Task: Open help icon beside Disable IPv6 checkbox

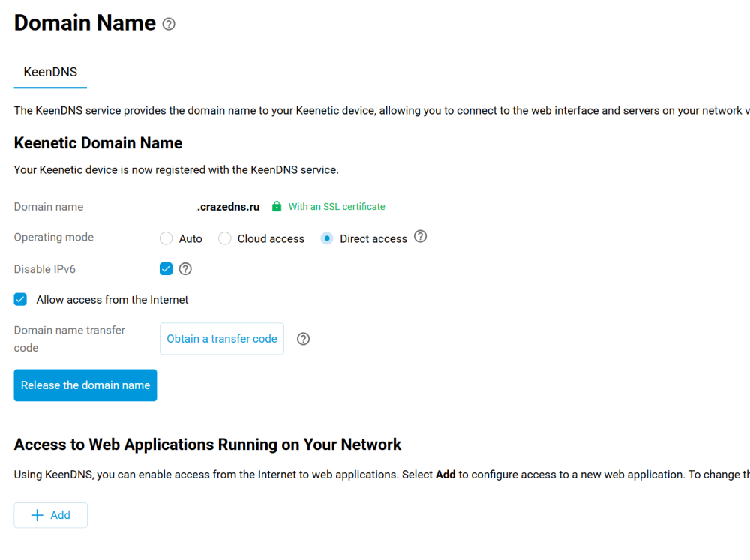Action: pos(185,269)
